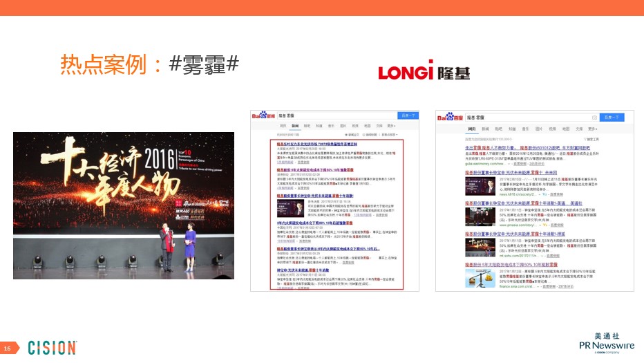
Task: Click 百度快照 link after mt.sohu.com URL
Action: (553, 256)
